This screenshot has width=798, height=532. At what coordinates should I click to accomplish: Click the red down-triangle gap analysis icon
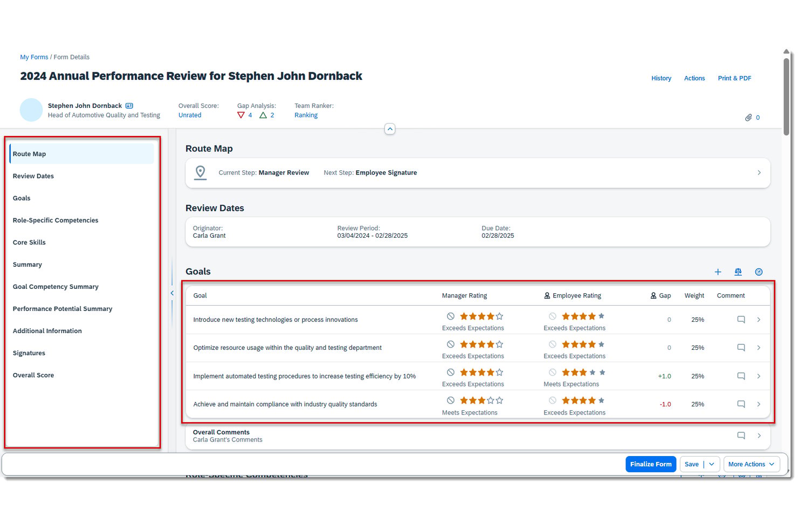pyautogui.click(x=241, y=115)
